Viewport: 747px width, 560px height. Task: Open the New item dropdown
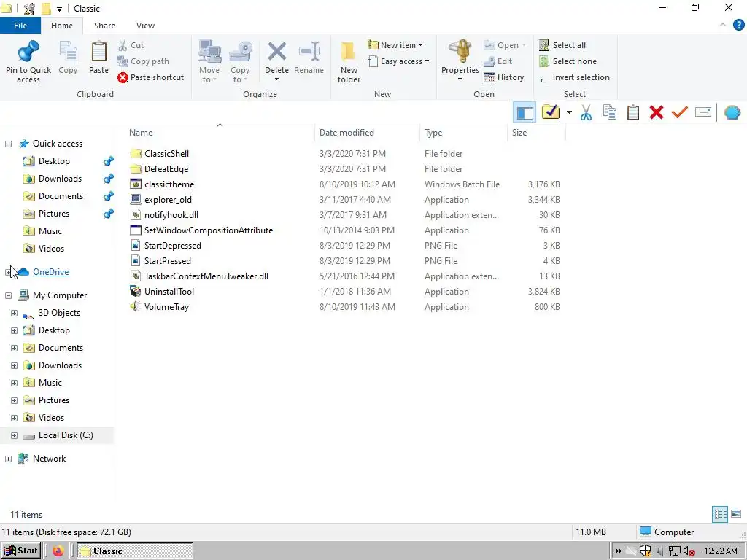[395, 45]
